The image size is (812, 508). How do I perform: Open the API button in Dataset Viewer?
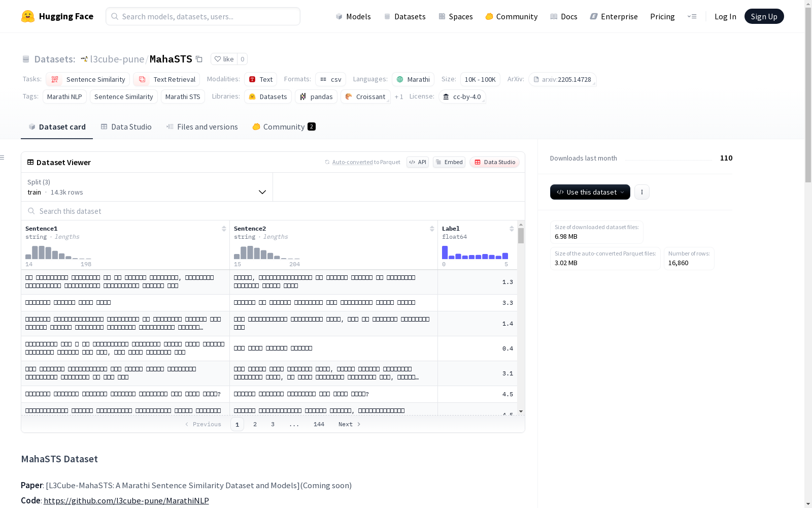(x=418, y=162)
